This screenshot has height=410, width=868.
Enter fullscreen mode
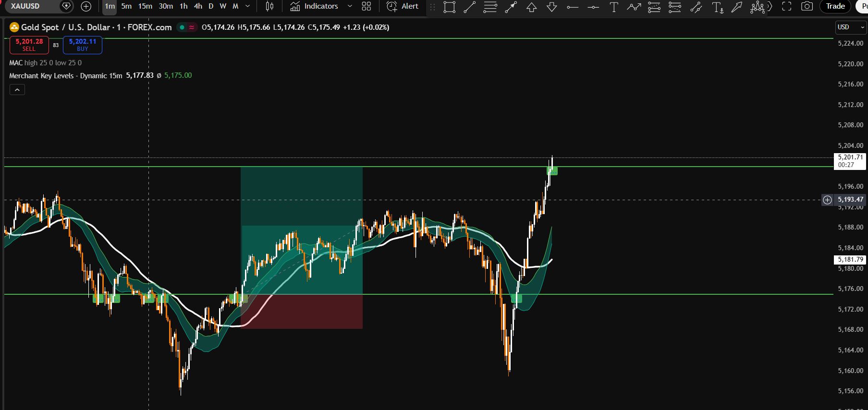786,6
